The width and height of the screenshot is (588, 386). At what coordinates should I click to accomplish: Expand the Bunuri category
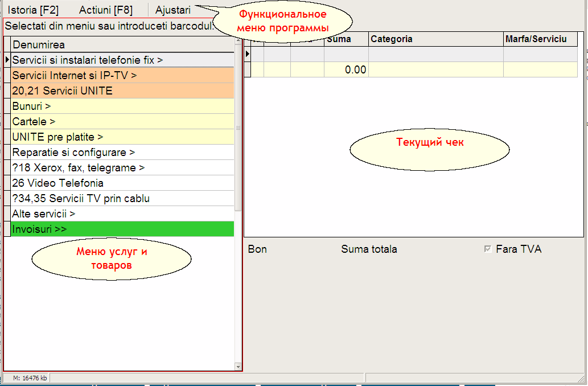tap(122, 106)
